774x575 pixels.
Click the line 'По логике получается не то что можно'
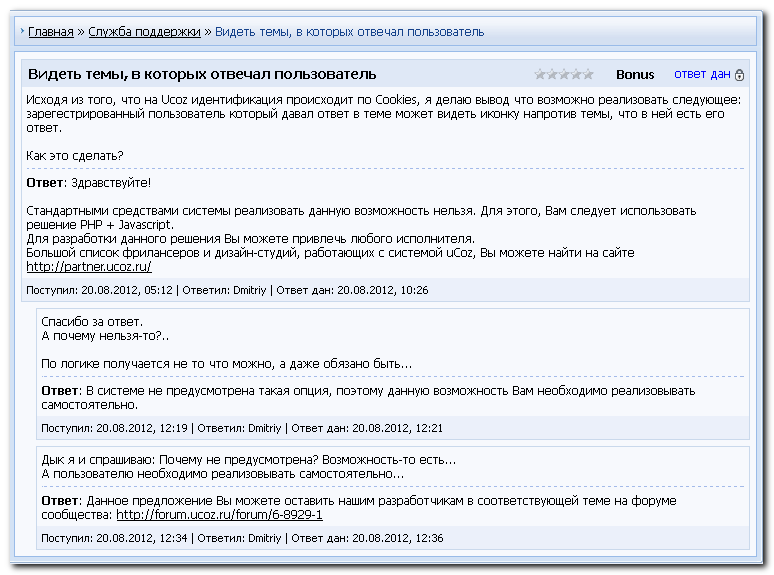(226, 364)
